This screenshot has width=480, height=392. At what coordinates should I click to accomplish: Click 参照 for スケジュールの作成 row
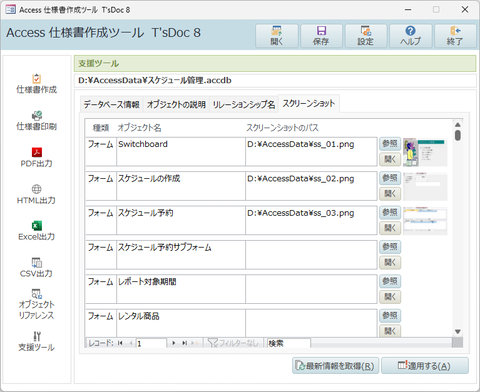[x=390, y=178]
